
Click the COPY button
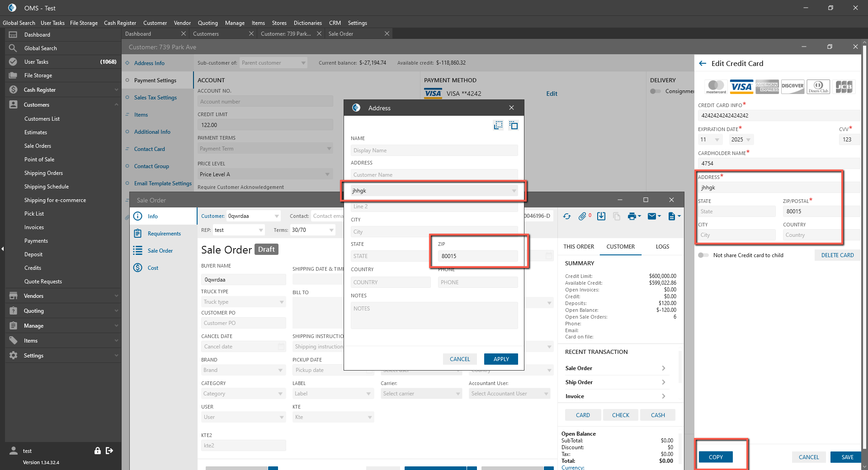(716, 457)
